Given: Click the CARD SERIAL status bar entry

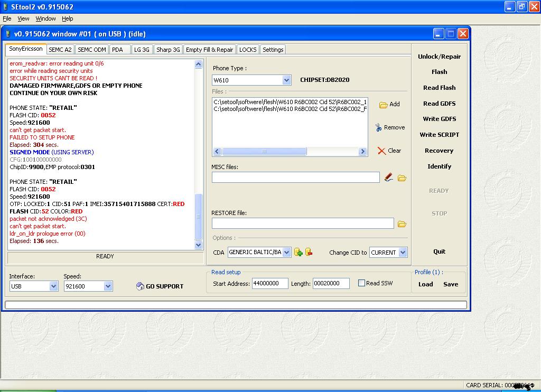Looking at the screenshot, I should 500,386.
